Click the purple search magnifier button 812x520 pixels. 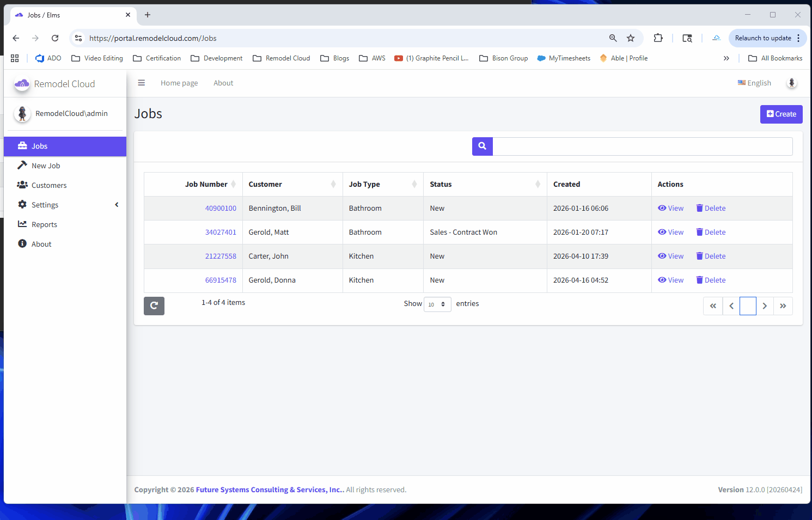[x=482, y=146]
